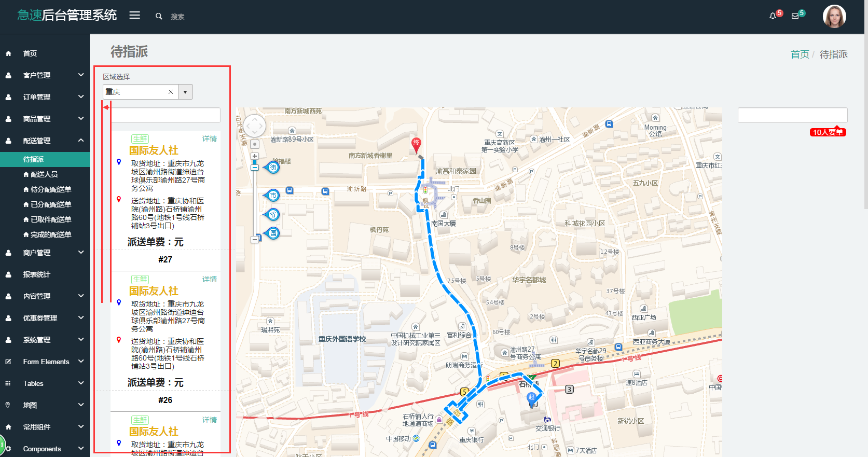Image resolution: width=868 pixels, height=457 pixels.
Task: Set map to province level (省) zoom
Action: click(x=272, y=215)
